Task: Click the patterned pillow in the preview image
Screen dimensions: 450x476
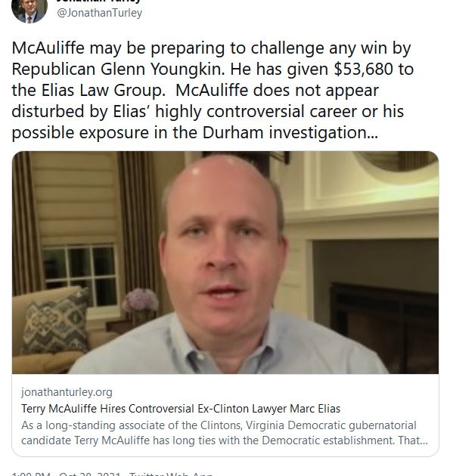Action: tap(57, 321)
